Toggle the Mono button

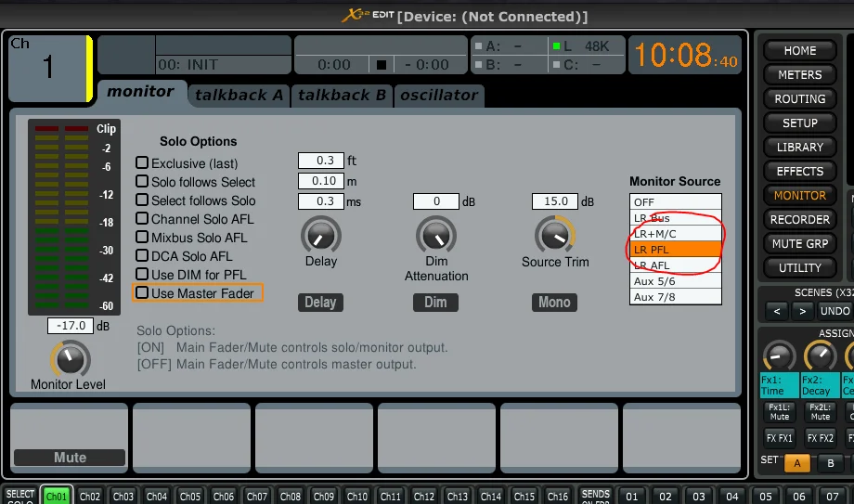[x=554, y=303]
